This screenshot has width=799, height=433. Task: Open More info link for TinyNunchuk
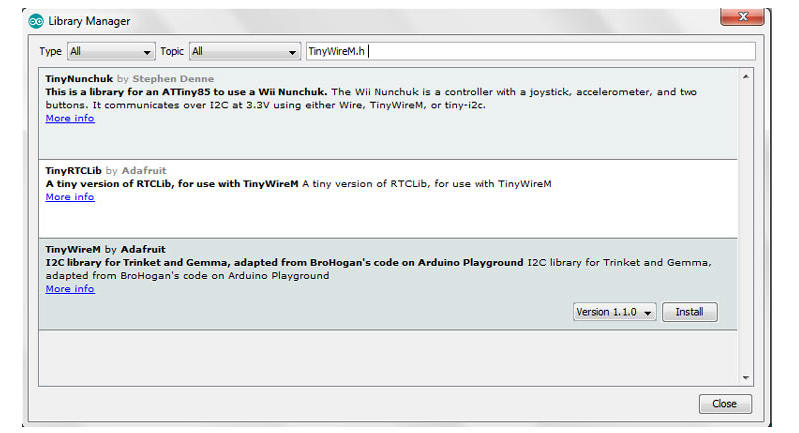[70, 118]
